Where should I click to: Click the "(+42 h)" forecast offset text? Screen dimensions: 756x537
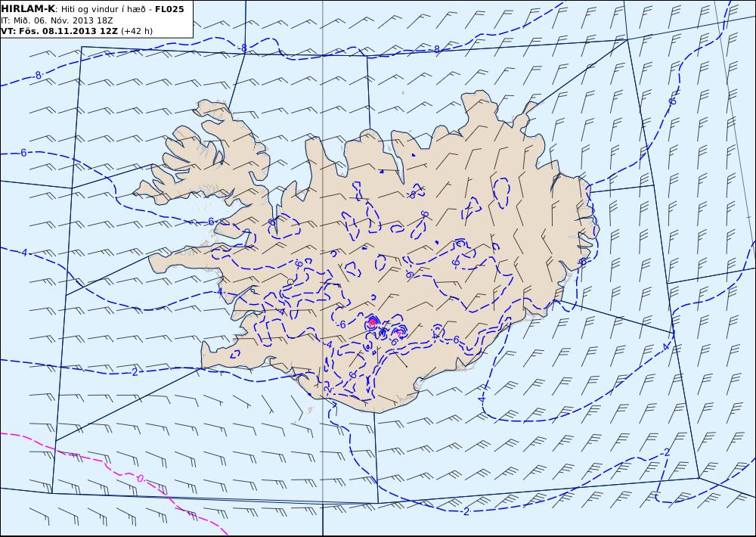137,31
